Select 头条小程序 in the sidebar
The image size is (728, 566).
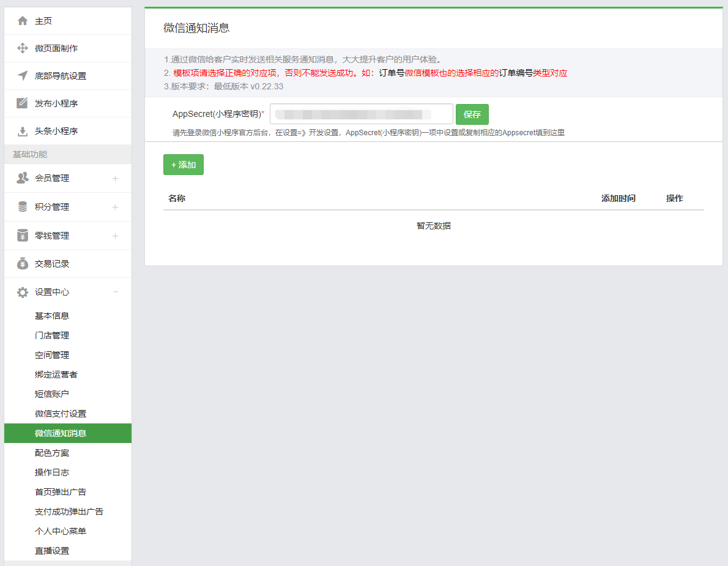[68, 131]
